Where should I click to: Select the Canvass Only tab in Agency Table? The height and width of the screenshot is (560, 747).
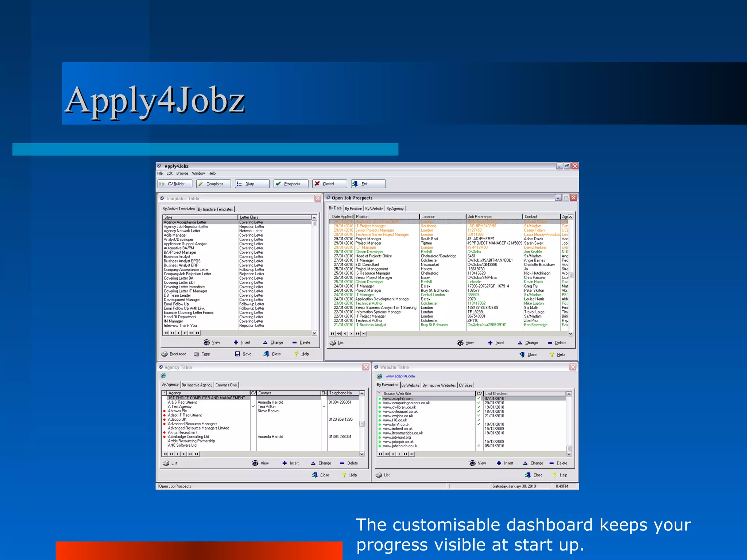pos(227,385)
